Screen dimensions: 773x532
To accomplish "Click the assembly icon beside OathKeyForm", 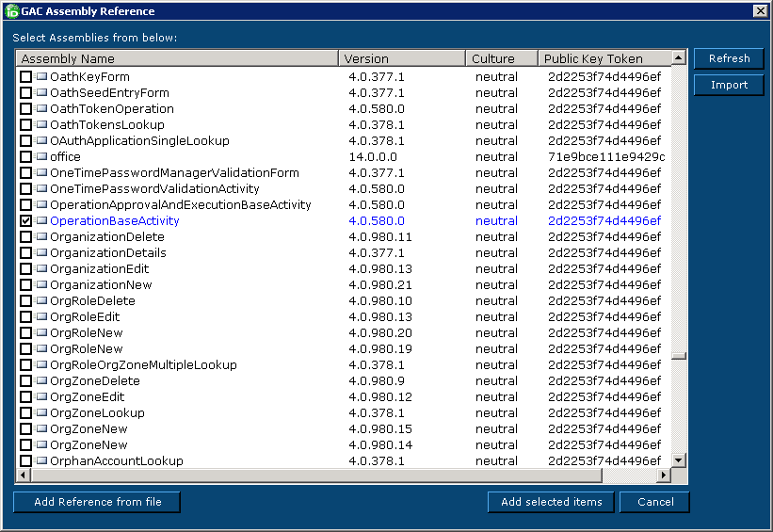I will tap(41, 77).
